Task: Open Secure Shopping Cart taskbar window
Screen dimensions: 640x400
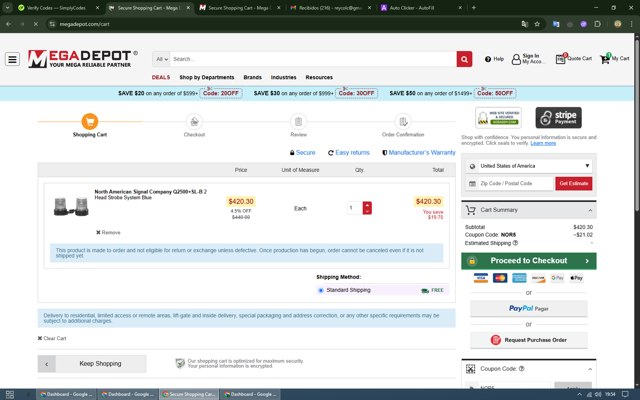Action: tap(189, 394)
